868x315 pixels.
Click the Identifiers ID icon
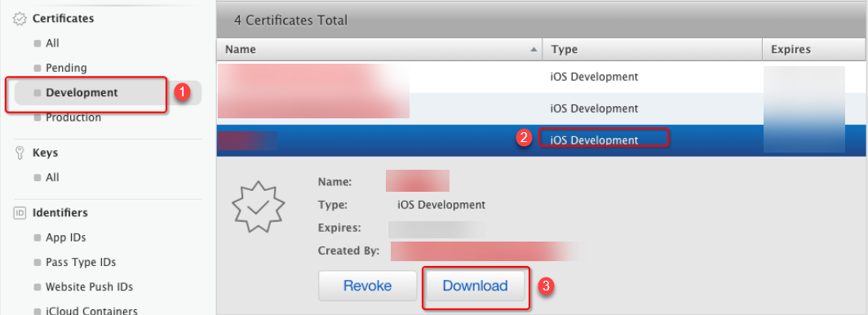pos(20,213)
